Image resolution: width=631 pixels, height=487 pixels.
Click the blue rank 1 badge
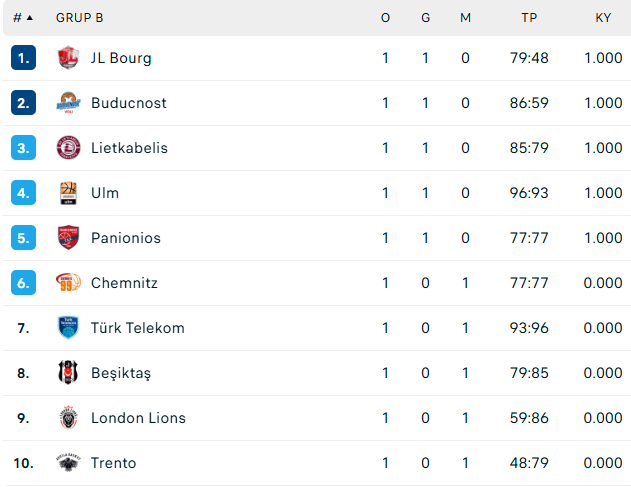24,58
